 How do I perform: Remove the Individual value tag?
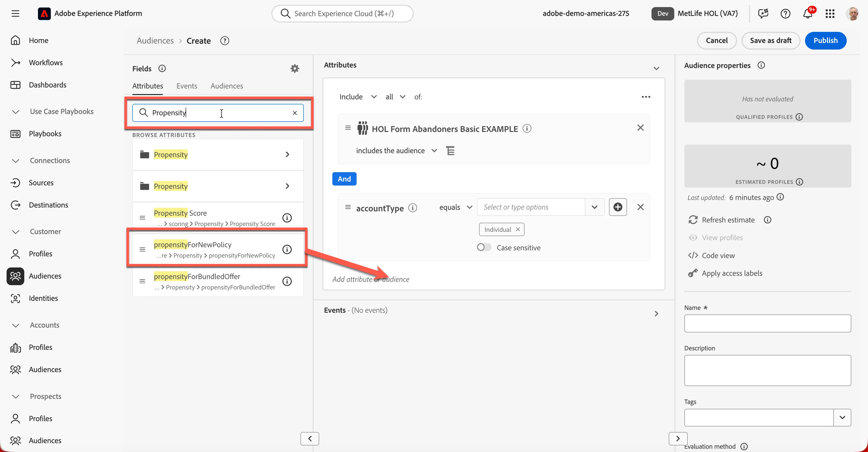click(518, 229)
